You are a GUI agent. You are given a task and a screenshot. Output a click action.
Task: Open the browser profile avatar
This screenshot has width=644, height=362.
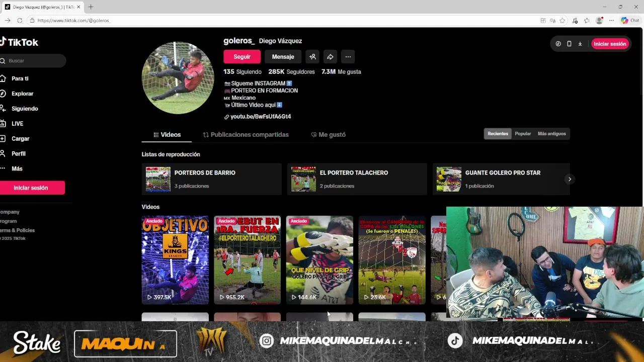point(599,21)
